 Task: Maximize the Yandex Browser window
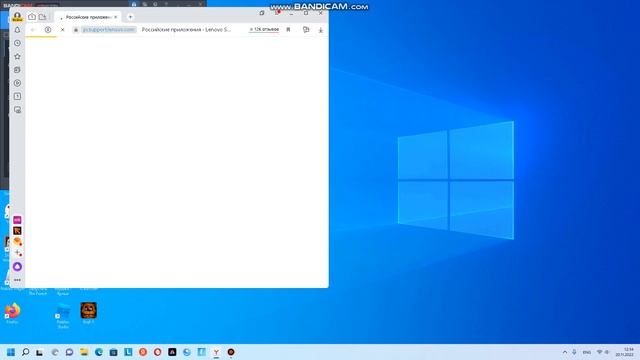(306, 13)
